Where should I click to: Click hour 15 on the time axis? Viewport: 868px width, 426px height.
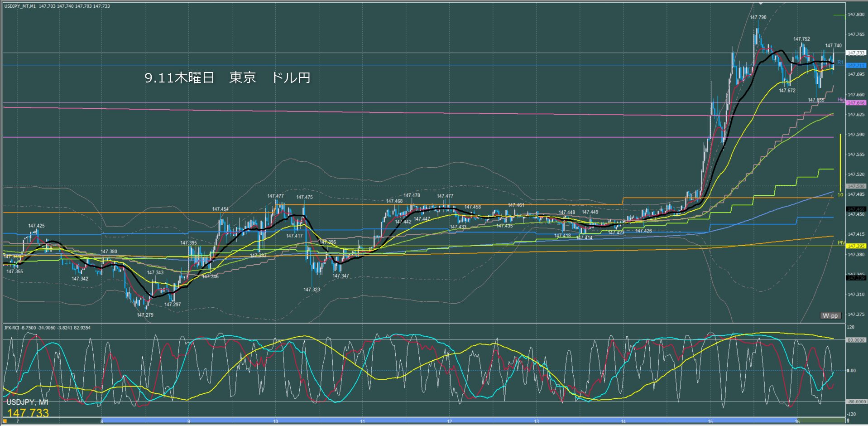point(710,421)
